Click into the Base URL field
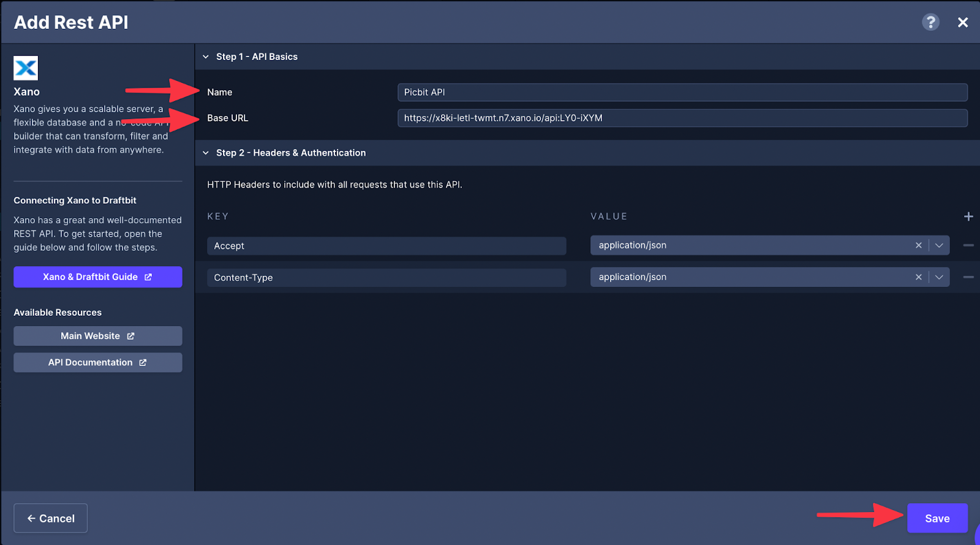 (682, 118)
